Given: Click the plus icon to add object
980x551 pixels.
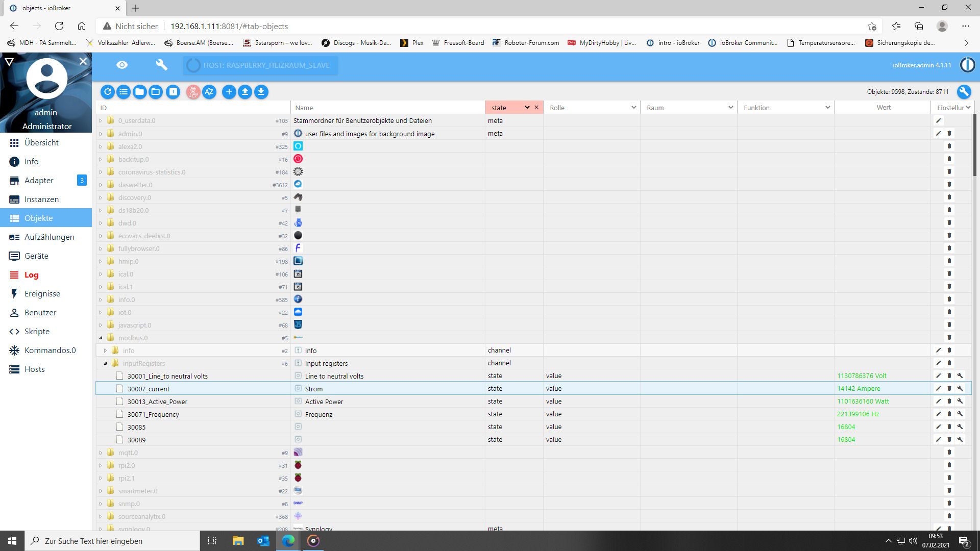Looking at the screenshot, I should point(229,92).
